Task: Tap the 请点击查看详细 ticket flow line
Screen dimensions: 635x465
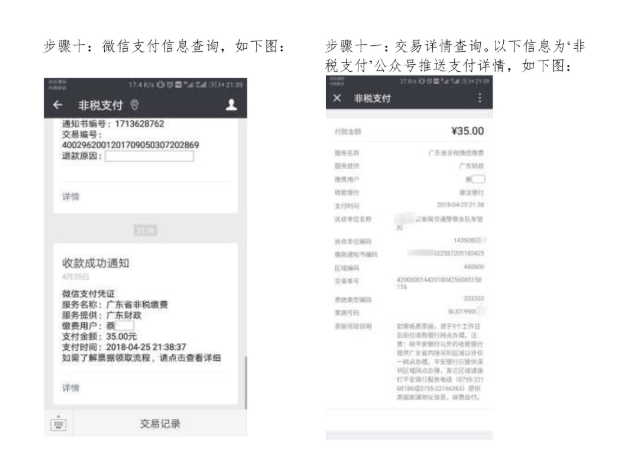Action: coord(141,358)
